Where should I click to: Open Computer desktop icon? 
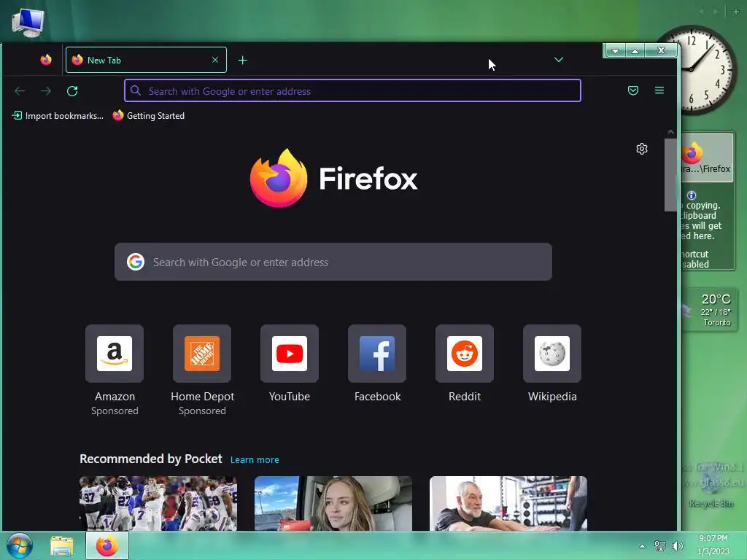pyautogui.click(x=28, y=22)
